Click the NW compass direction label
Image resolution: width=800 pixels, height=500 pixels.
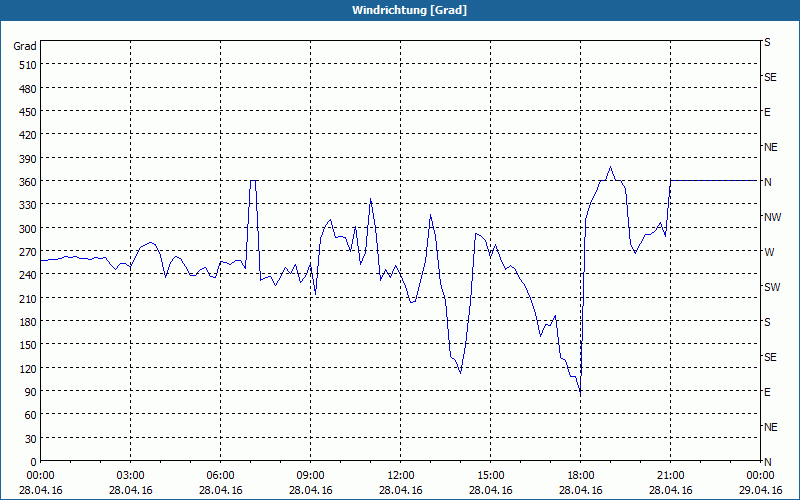click(772, 217)
